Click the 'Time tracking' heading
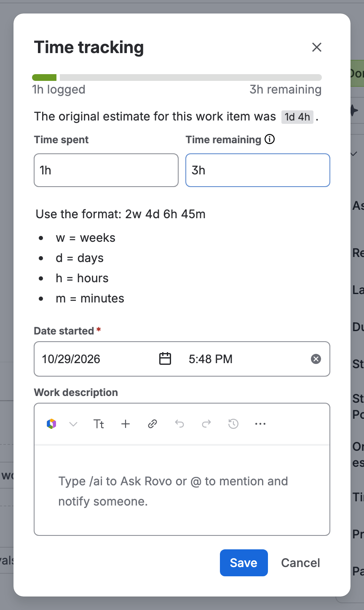364x610 pixels. coord(89,47)
